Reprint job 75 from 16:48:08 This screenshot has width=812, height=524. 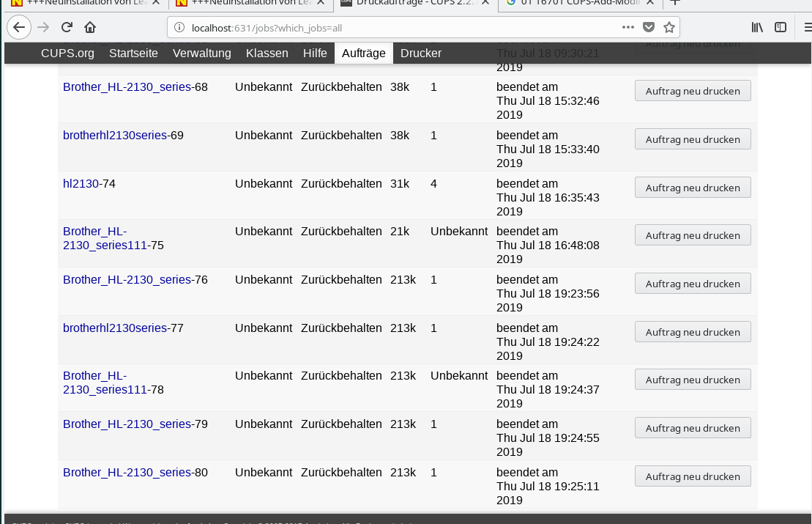[693, 235]
